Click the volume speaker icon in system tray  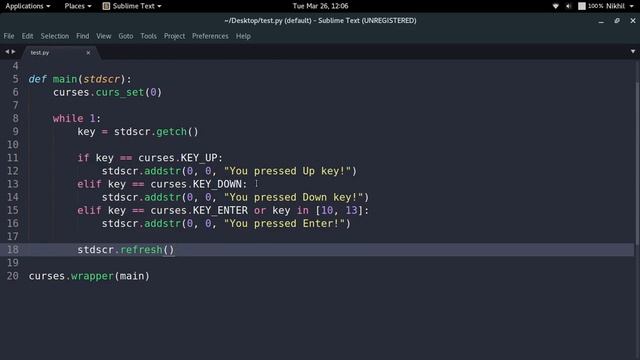[x=569, y=6]
